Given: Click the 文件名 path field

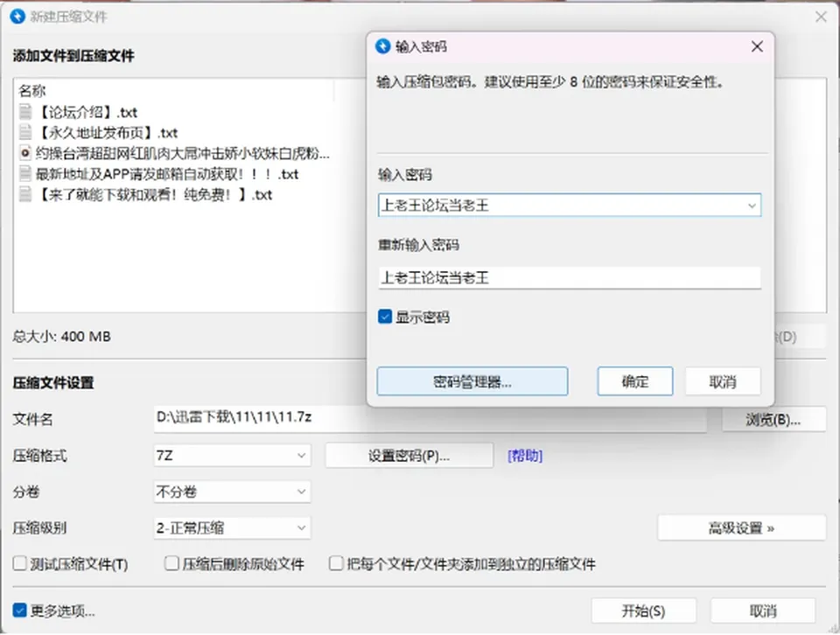Looking at the screenshot, I should tap(430, 418).
